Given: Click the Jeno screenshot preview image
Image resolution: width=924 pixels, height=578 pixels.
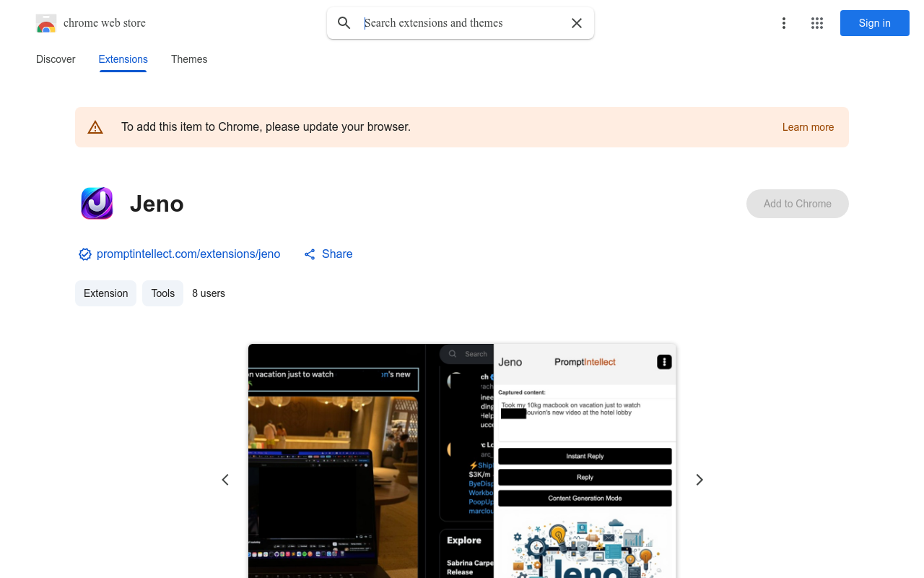Looking at the screenshot, I should 462,461.
